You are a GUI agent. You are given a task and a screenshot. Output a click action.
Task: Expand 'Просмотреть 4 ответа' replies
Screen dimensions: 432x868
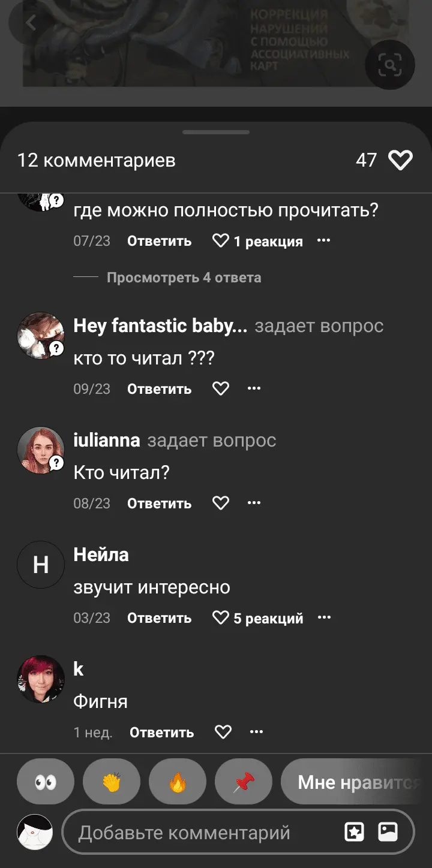(x=184, y=278)
